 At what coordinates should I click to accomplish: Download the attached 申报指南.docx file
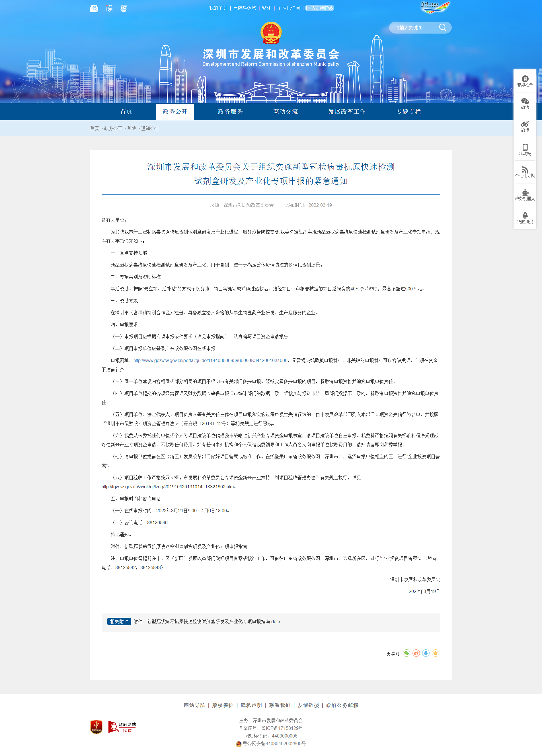[x=213, y=622]
